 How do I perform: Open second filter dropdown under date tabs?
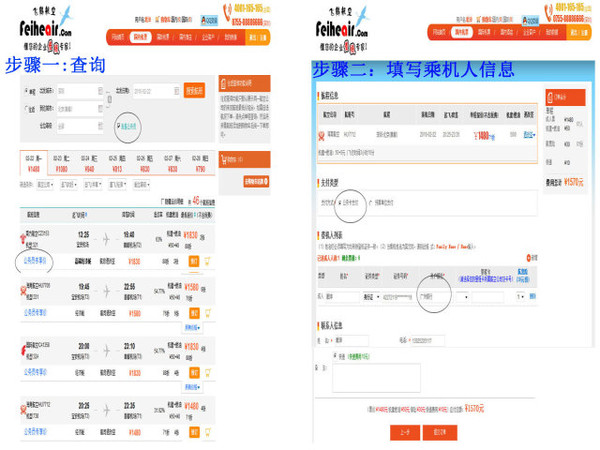click(69, 185)
